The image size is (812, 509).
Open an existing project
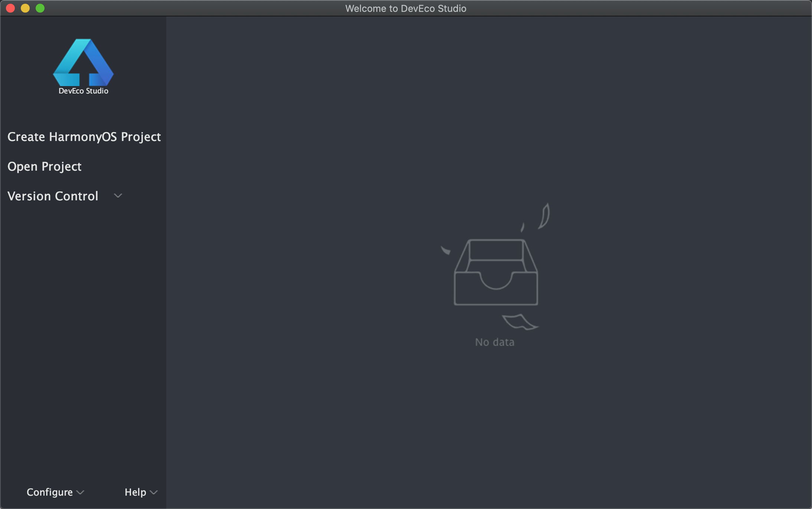44,167
